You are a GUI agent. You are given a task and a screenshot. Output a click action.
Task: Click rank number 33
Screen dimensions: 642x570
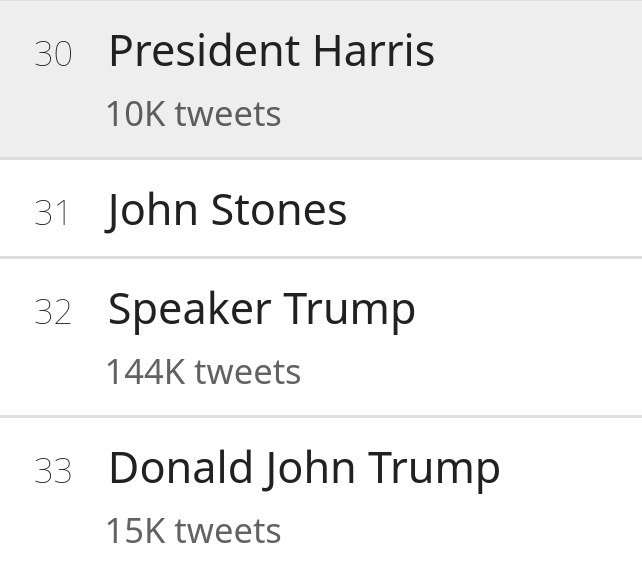(x=53, y=471)
